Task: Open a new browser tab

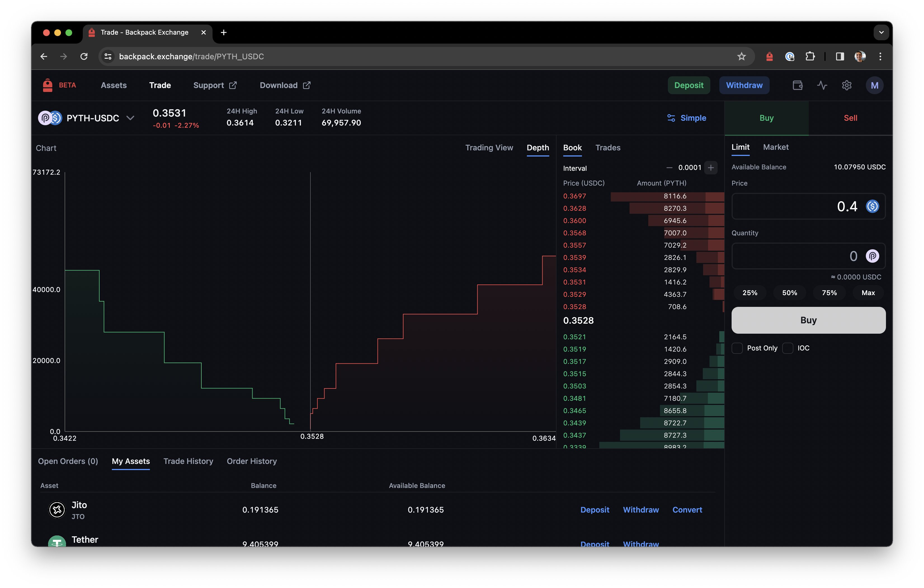Action: pyautogui.click(x=224, y=33)
